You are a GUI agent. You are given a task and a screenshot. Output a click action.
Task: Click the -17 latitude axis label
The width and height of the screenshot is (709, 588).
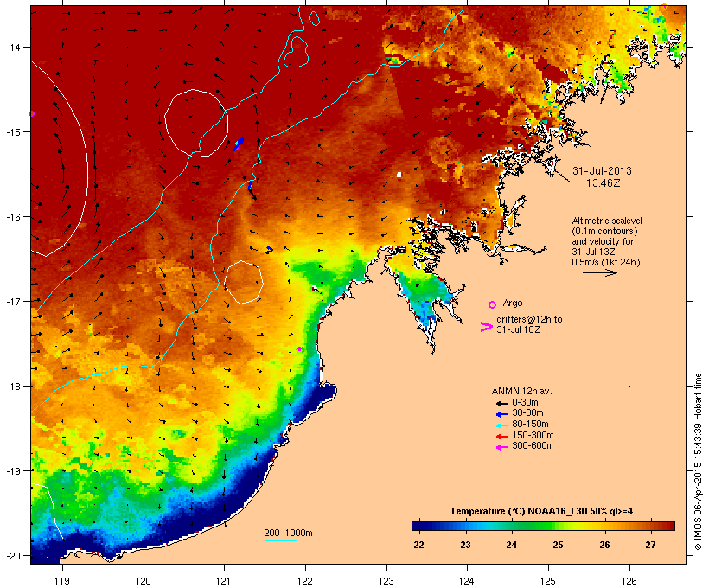[x=12, y=301]
